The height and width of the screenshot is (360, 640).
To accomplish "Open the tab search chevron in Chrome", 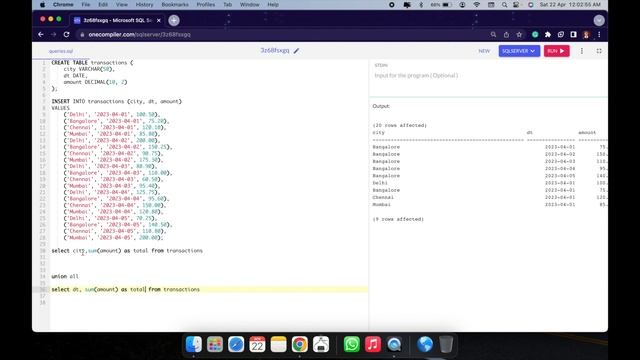I will (x=599, y=20).
